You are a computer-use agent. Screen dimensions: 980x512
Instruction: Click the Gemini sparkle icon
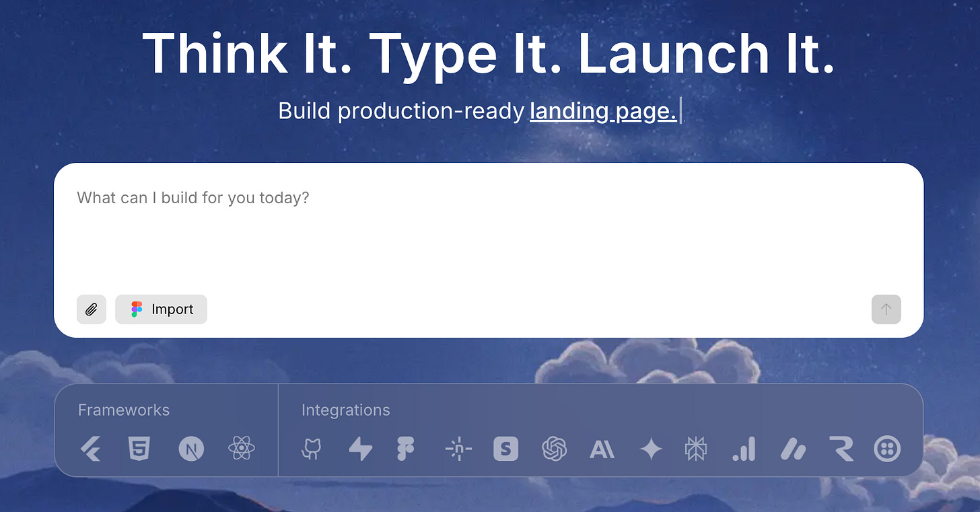coord(651,449)
